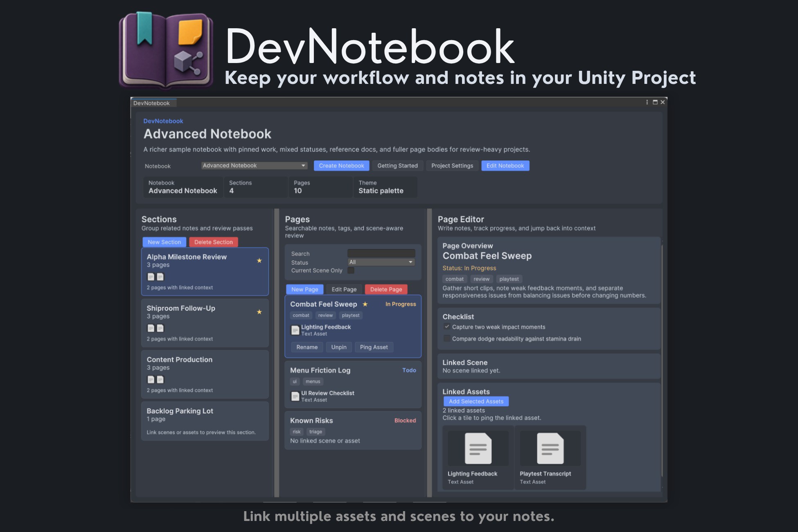Click the review tag in Page Overview

click(482, 279)
